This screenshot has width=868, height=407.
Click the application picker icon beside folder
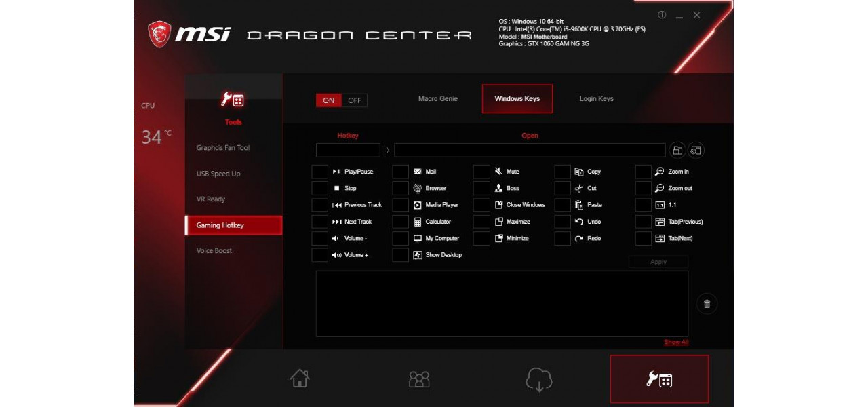tap(696, 151)
